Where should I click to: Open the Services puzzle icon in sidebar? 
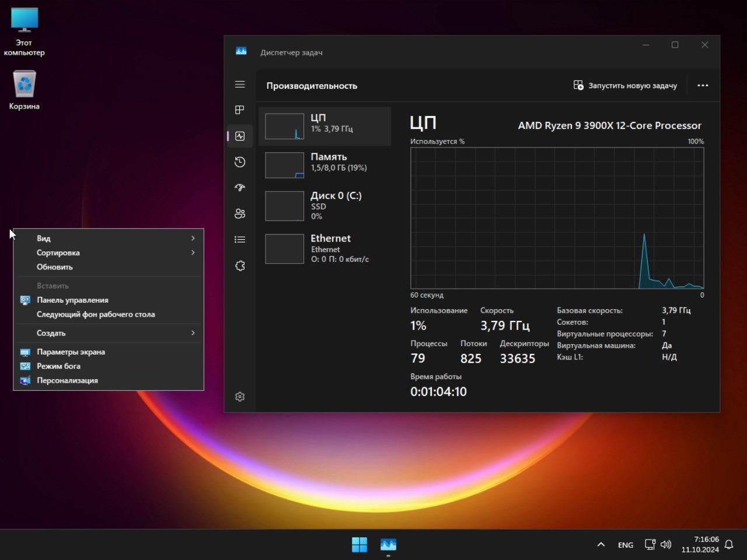(240, 265)
